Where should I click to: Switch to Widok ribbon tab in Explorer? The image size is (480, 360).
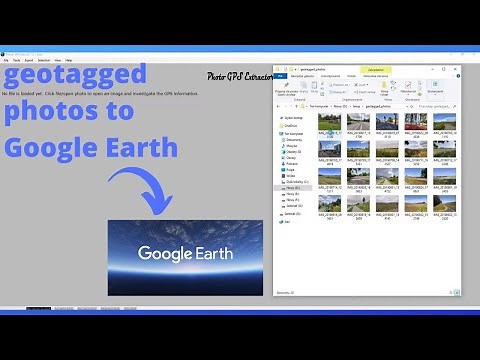click(x=351, y=76)
